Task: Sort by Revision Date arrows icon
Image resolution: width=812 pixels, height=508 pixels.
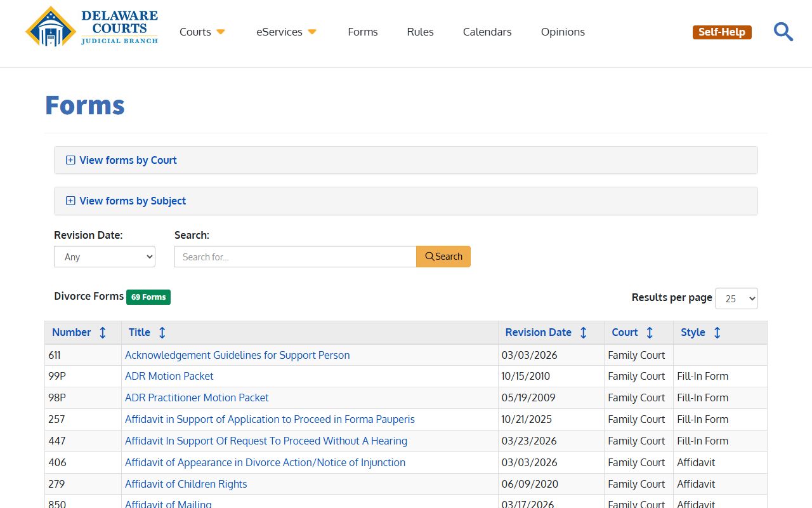Action: [584, 332]
